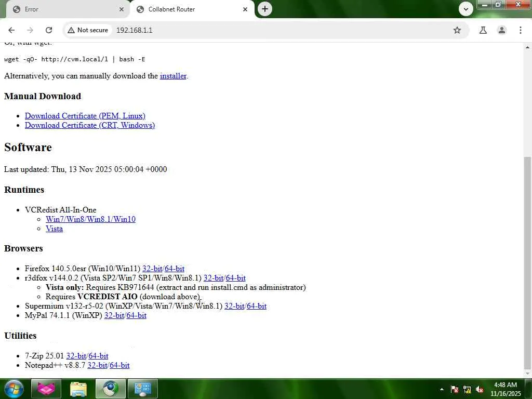Select the browser taskbar icon
This screenshot has width=532, height=399.
pyautogui.click(x=110, y=389)
